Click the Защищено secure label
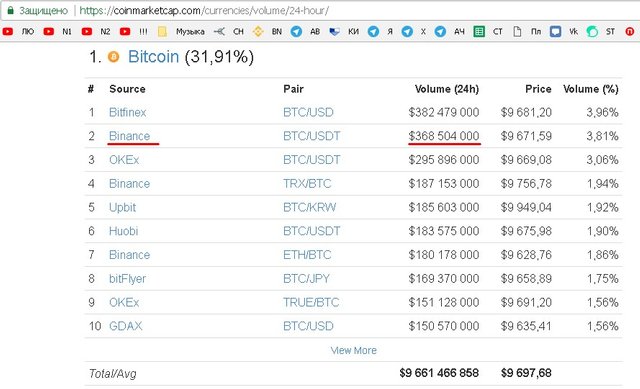 pos(43,11)
